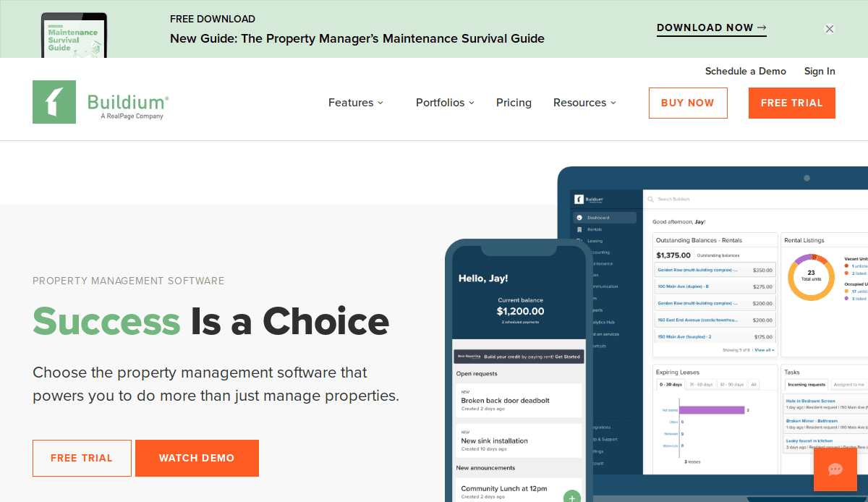Screen dimensions: 868x502
Task: Click the 100 Main Ave (duplex) - B row
Action: tap(715, 286)
